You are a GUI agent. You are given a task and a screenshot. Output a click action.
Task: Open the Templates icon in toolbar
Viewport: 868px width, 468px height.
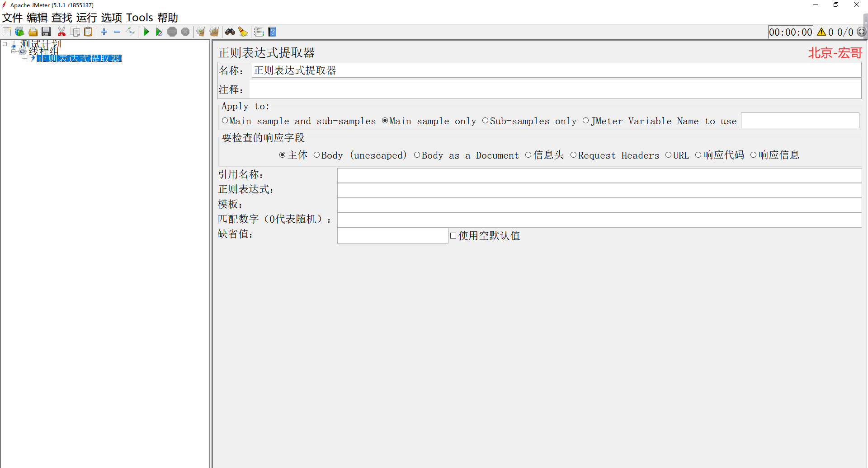pos(19,32)
